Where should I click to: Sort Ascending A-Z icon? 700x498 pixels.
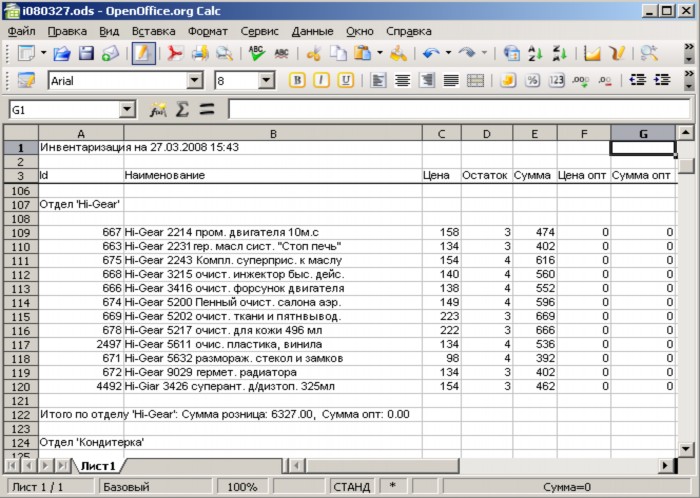(x=535, y=54)
